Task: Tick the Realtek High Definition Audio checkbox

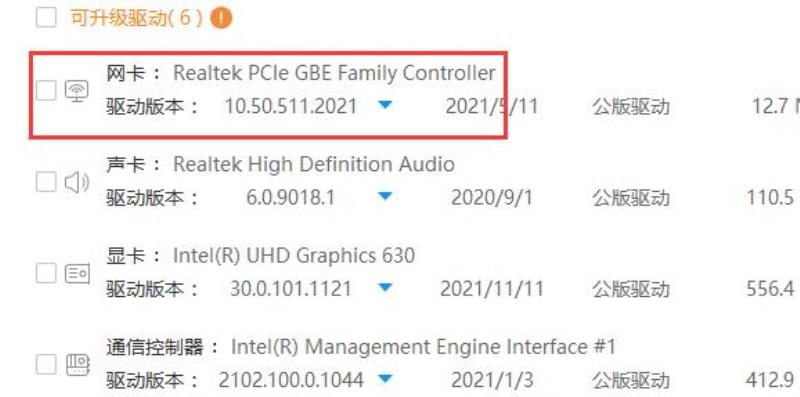Action: pyautogui.click(x=46, y=182)
